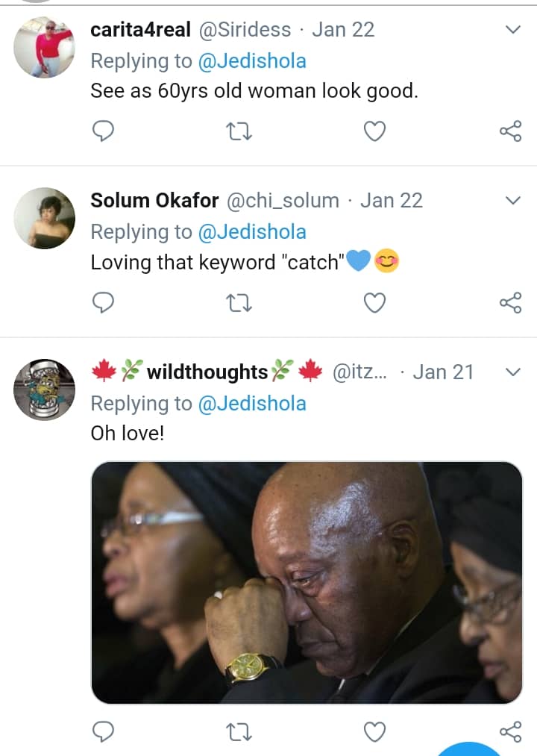Reply to Solum Okafor's tweet
Image resolution: width=537 pixels, height=756 pixels.
tap(103, 303)
